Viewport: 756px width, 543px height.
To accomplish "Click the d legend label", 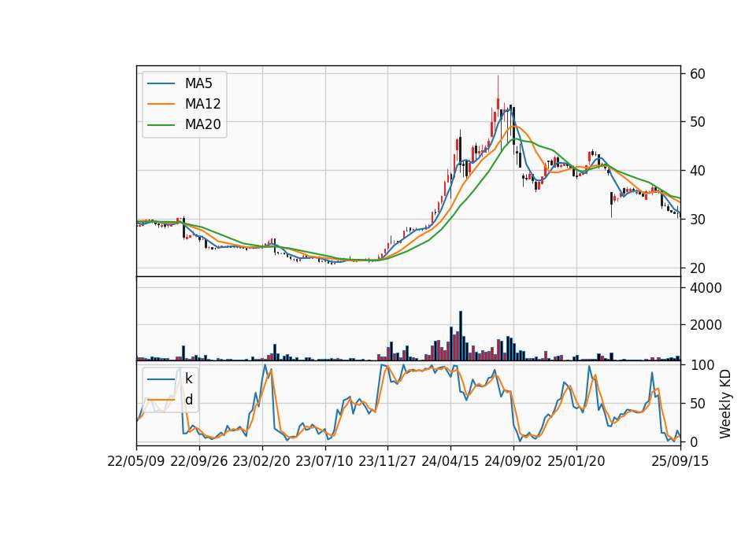I will click(x=189, y=400).
